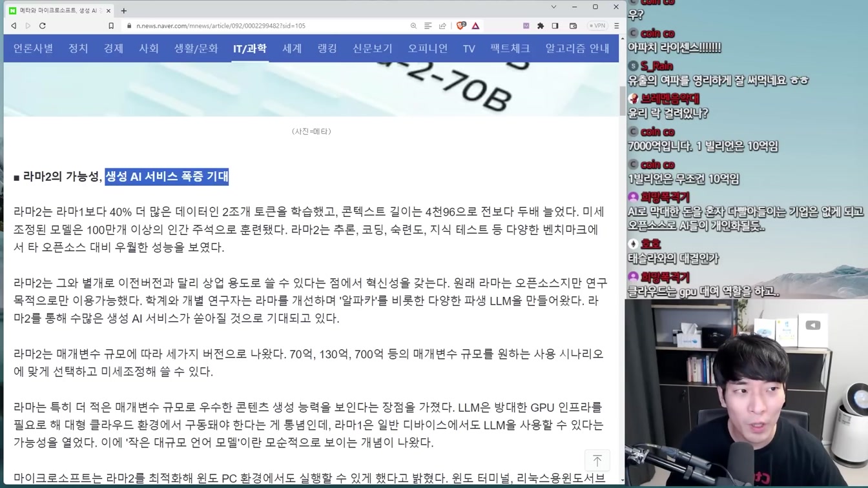Image resolution: width=868 pixels, height=488 pixels.
Task: Select the IT/과학 section tab
Action: point(250,48)
